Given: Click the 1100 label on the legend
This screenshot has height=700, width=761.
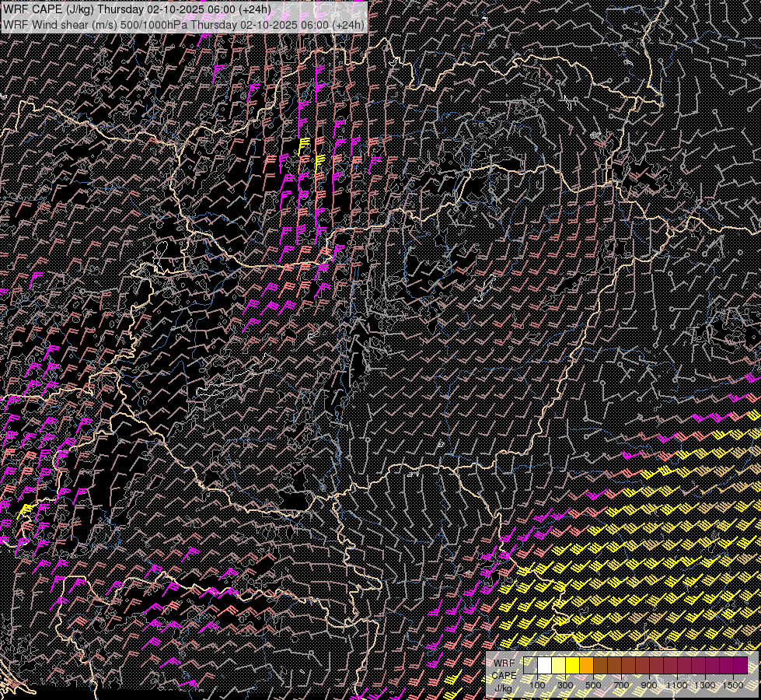Looking at the screenshot, I should point(677,685).
